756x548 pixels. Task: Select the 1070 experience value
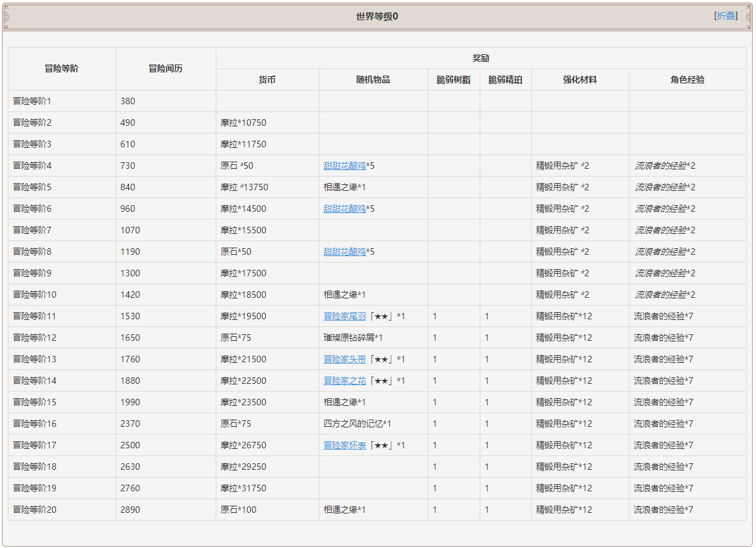point(130,231)
